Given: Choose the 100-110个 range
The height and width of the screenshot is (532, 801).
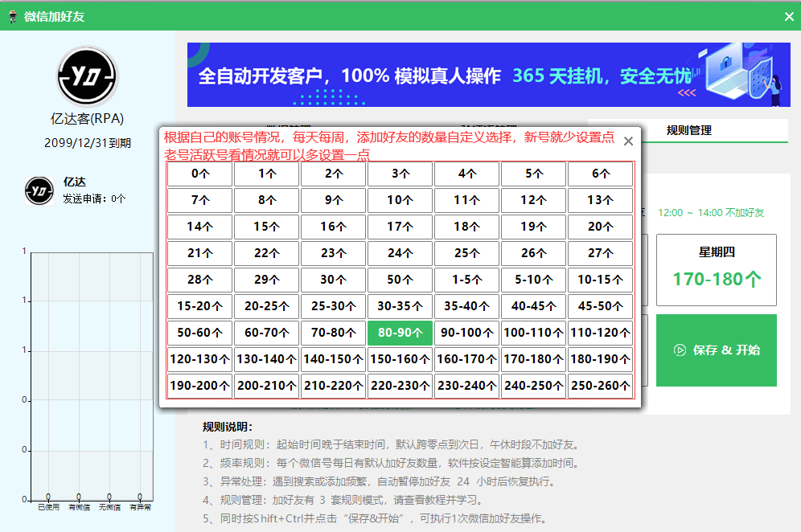Looking at the screenshot, I should pyautogui.click(x=533, y=333).
